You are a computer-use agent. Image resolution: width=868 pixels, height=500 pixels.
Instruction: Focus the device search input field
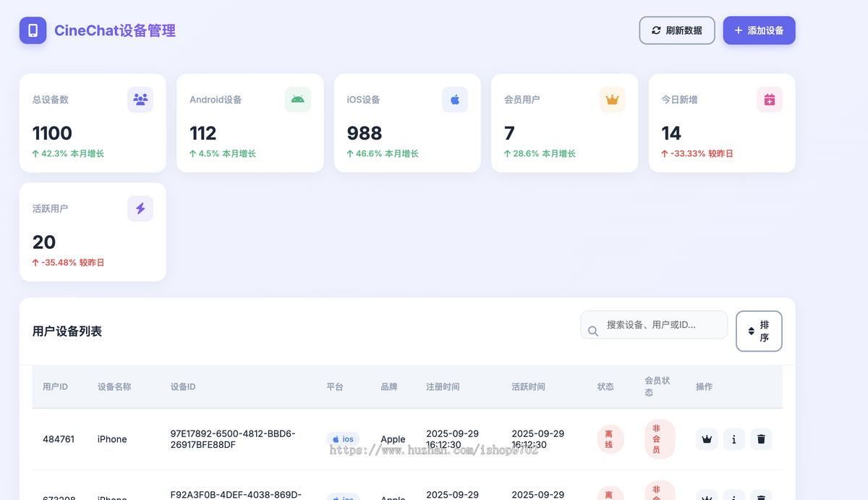click(x=654, y=325)
